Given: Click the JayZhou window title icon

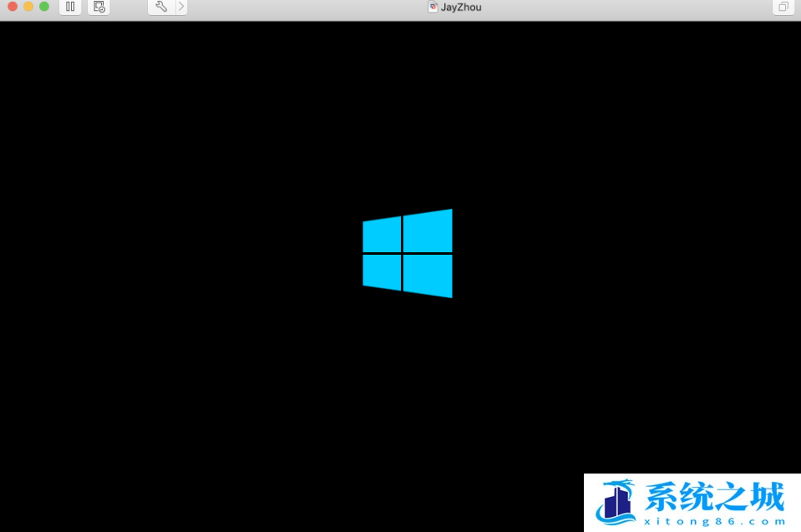Looking at the screenshot, I should [433, 7].
